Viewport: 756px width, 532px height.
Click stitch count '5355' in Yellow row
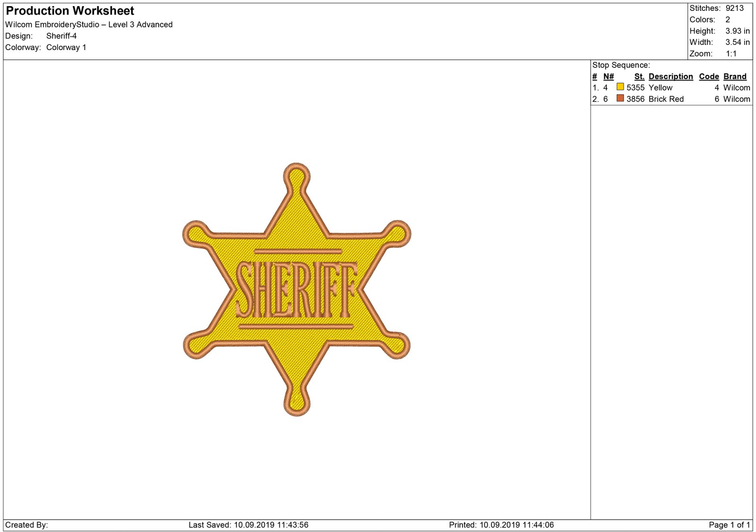point(636,87)
